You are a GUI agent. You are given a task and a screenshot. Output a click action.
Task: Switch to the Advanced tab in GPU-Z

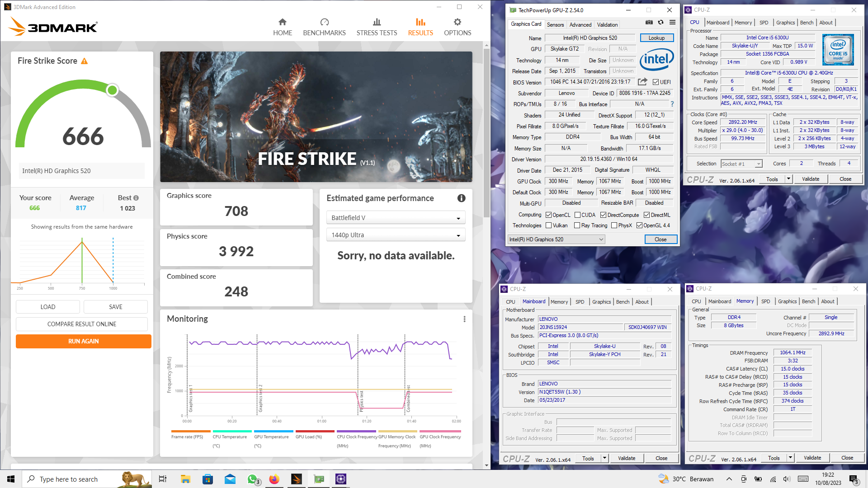pyautogui.click(x=580, y=25)
